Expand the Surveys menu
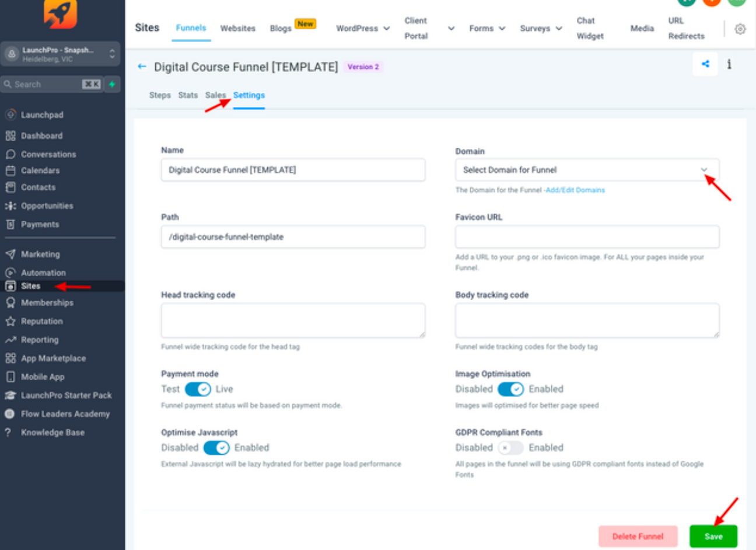Viewport: 756px width, 550px height. [x=541, y=28]
